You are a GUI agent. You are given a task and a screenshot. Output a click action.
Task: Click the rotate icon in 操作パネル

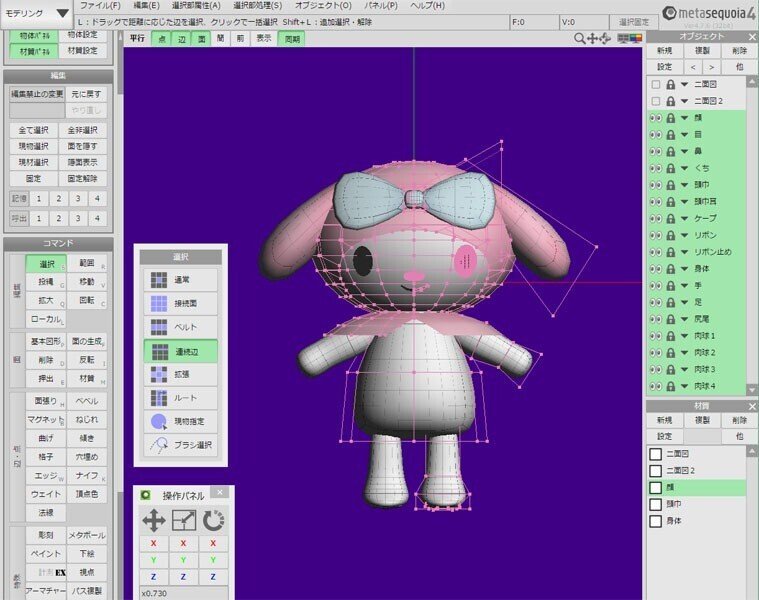click(213, 521)
